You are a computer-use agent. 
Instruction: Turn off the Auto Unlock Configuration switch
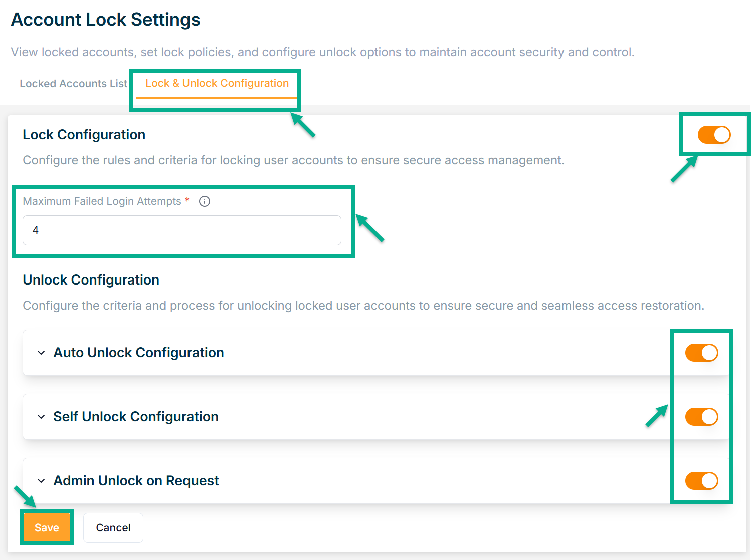[701, 353]
